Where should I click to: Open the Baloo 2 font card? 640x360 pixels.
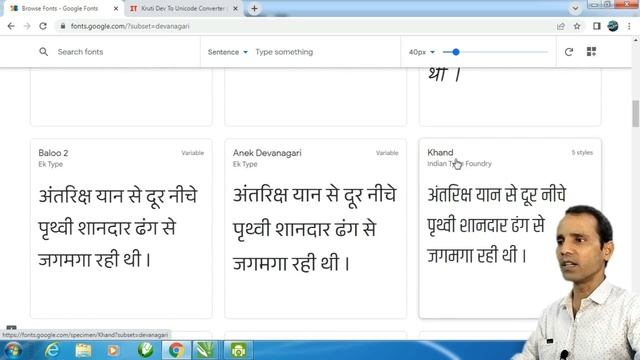(121, 229)
